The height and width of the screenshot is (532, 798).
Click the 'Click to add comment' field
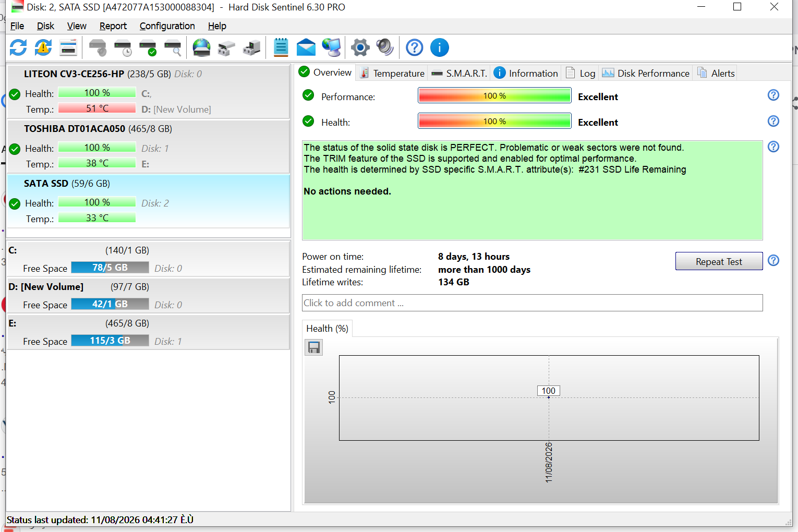(533, 303)
